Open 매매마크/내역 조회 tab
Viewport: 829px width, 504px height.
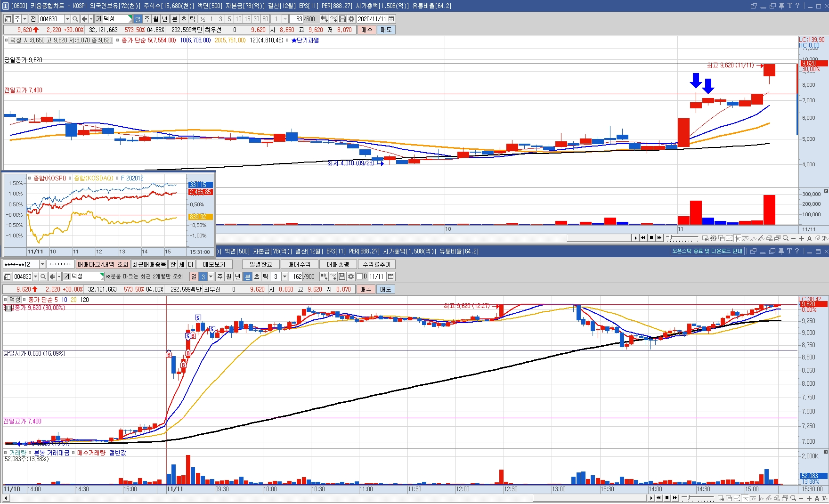coord(103,264)
